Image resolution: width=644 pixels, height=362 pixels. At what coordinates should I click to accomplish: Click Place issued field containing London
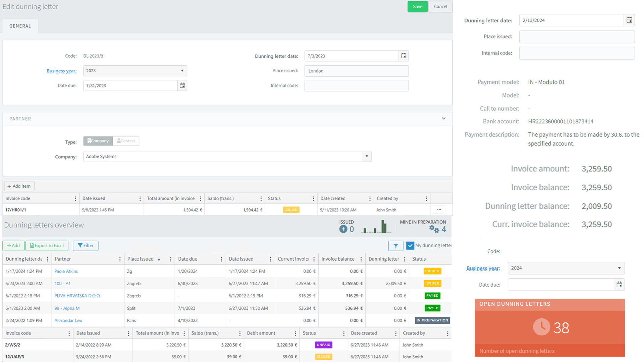[x=357, y=71]
